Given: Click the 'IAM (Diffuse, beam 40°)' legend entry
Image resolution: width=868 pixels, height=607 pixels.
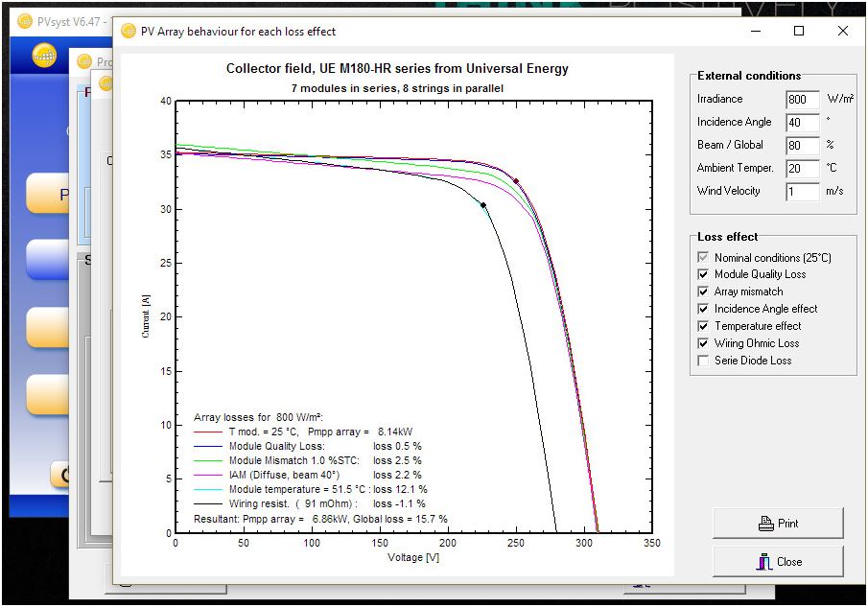Looking at the screenshot, I should 284,475.
